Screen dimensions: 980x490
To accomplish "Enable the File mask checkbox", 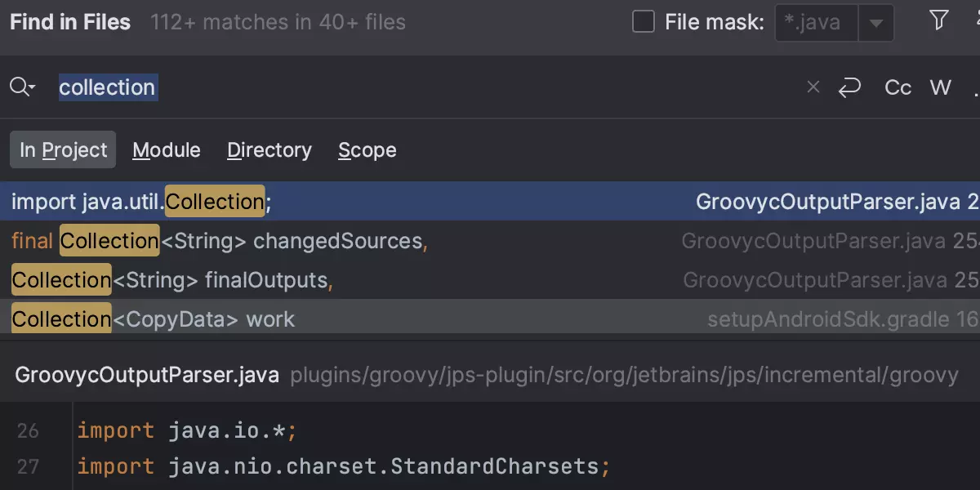I will pos(644,22).
